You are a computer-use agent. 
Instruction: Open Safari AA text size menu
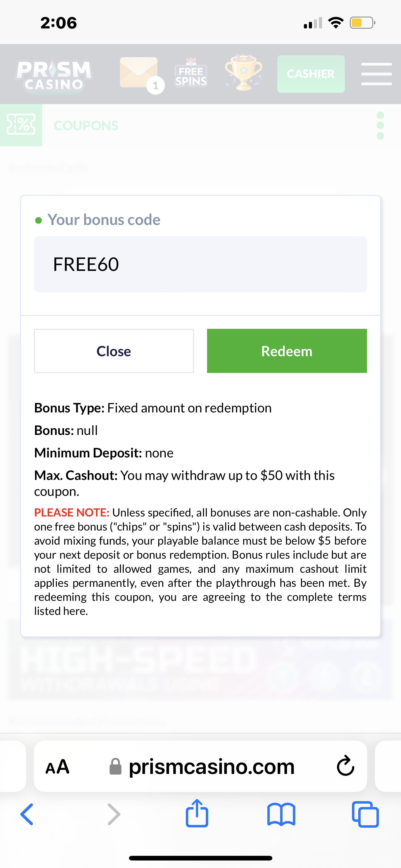57,766
